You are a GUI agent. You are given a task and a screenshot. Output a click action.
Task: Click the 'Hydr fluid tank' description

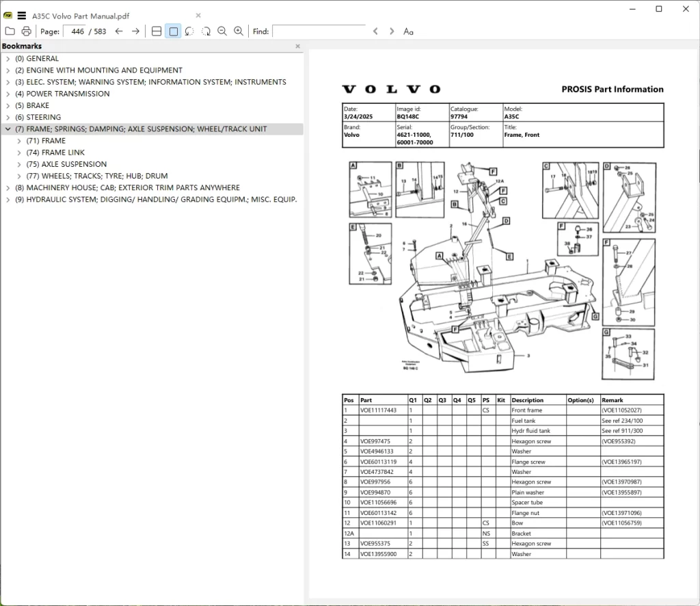[530, 431]
